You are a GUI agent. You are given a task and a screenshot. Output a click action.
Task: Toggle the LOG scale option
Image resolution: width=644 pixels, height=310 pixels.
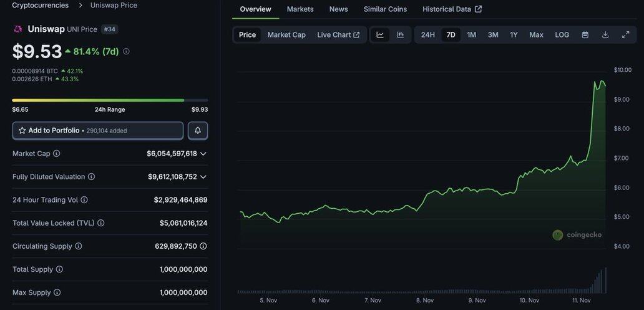coord(562,35)
